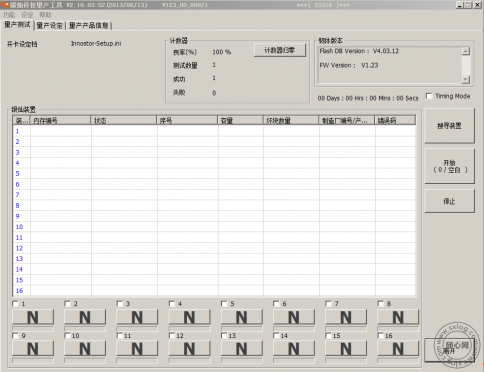This screenshot has height=372, width=484.
Task: Click the N status button for port 6
Action: coord(294,317)
